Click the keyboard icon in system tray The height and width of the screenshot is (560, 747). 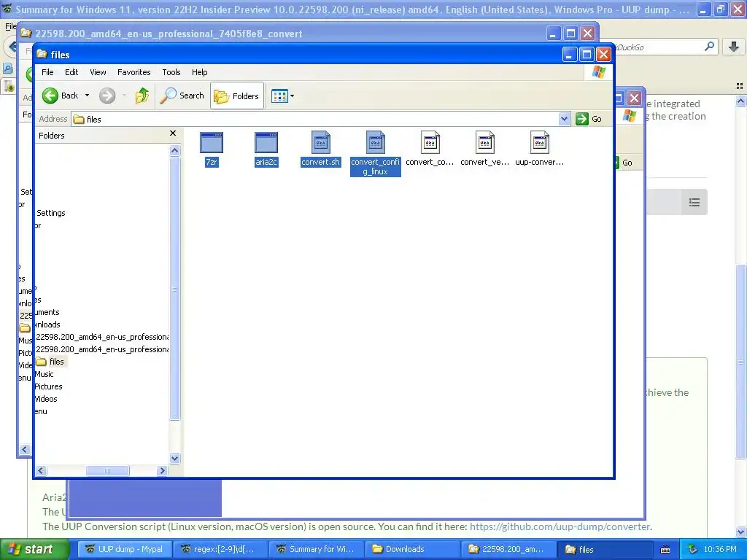(x=665, y=550)
